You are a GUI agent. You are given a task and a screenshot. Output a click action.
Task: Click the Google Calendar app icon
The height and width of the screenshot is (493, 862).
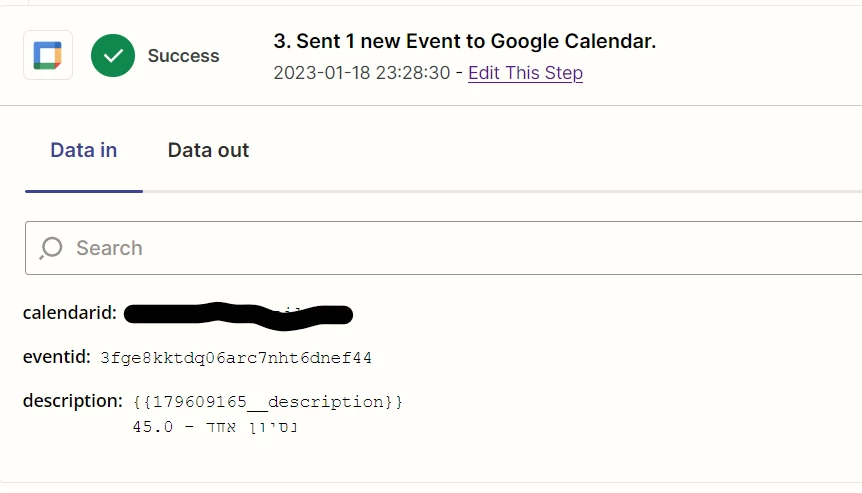tap(48, 55)
